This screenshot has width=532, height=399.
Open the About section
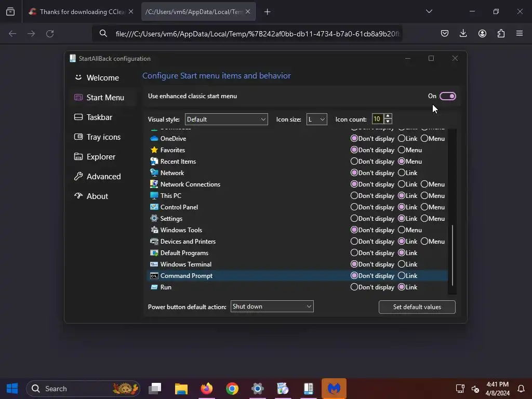(x=102, y=196)
